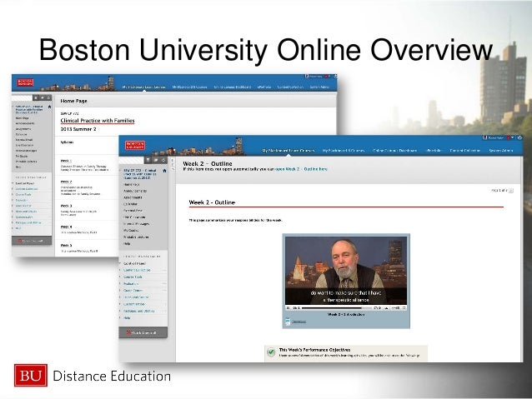Select My Blackboard Learn Courses tab, Week 2 window
Image resolution: width=532 pixels, height=399 pixels.
tap(288, 150)
